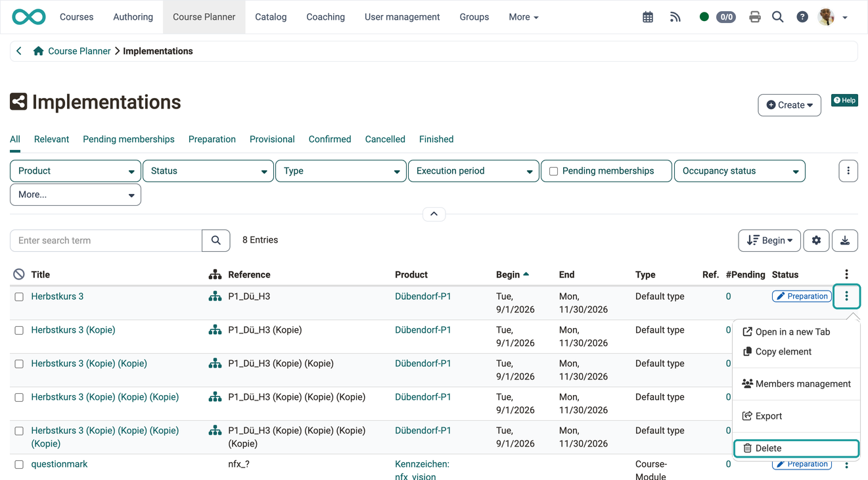The image size is (868, 480).
Task: Click the search button beside search field
Action: [x=216, y=241]
